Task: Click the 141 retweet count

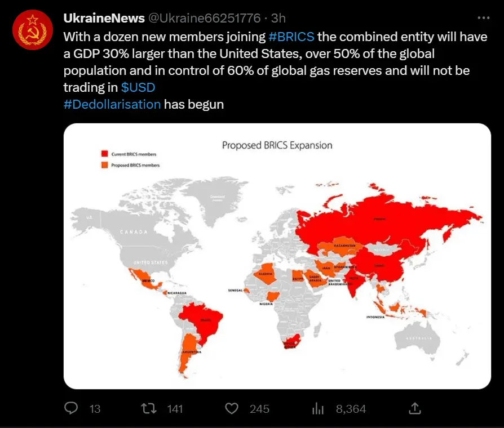Action: [x=175, y=409]
